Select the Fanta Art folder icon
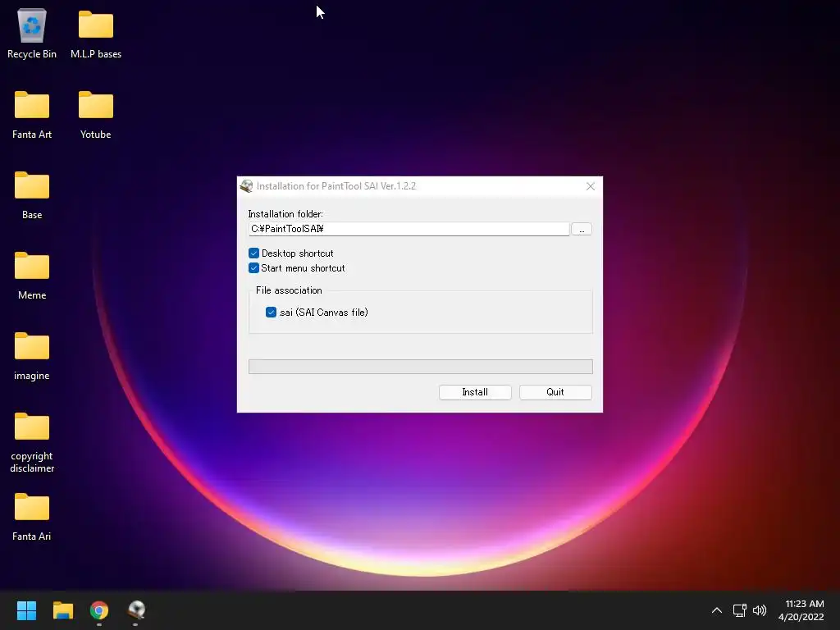Viewport: 840px width, 630px height. [32, 113]
